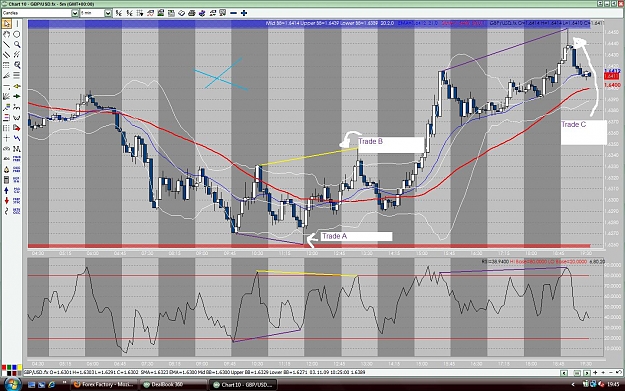Open the 5 min timeframe dropdown
This screenshot has height=391, width=625.
tap(108, 13)
